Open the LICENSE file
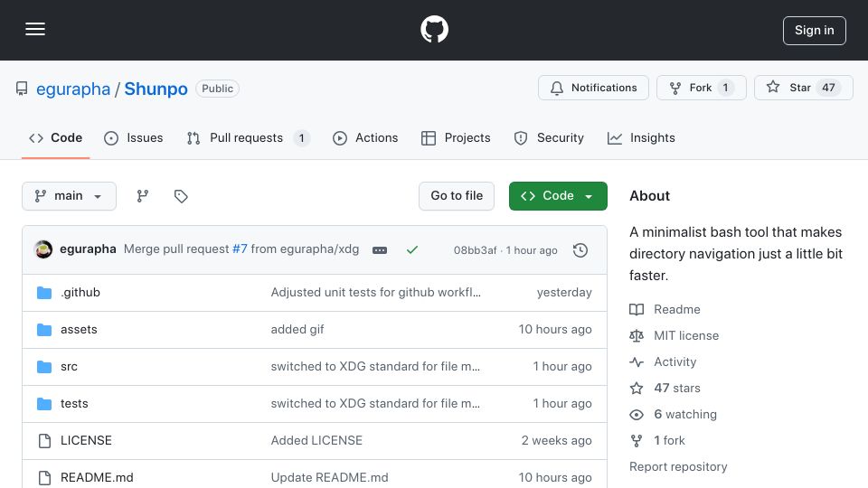The image size is (868, 488). [86, 440]
